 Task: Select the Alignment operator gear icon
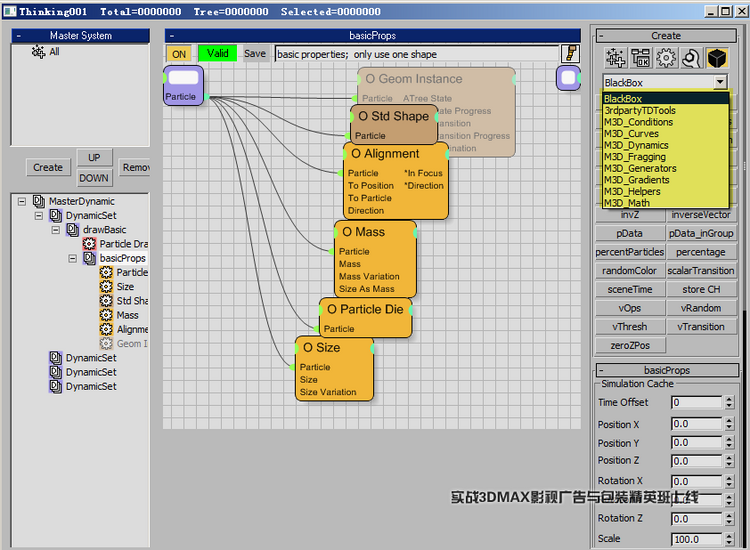pyautogui.click(x=106, y=330)
